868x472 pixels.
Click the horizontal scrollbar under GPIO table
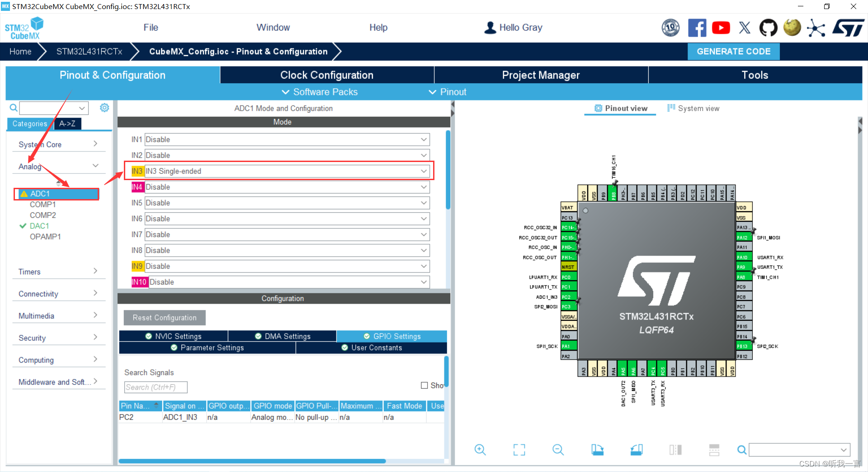[252, 461]
